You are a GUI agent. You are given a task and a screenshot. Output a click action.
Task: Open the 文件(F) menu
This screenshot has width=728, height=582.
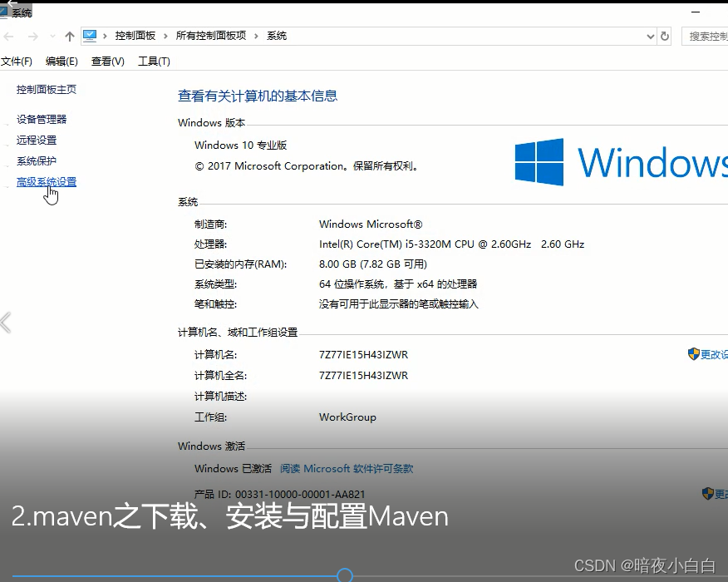pyautogui.click(x=17, y=62)
